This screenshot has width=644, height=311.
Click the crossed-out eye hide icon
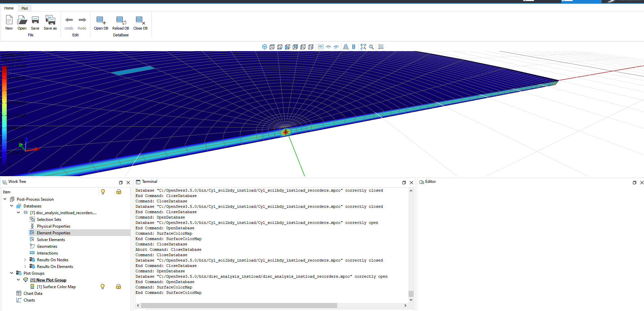click(x=336, y=47)
